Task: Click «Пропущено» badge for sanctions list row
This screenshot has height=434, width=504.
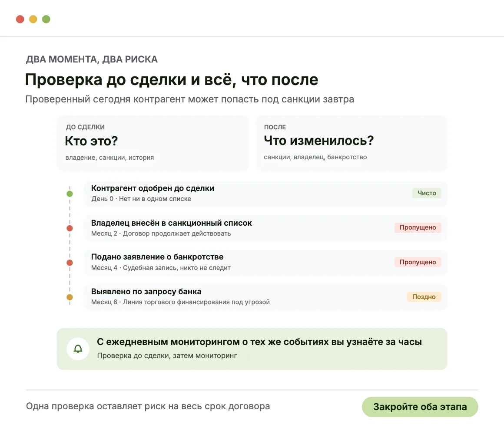Action: 418,227
